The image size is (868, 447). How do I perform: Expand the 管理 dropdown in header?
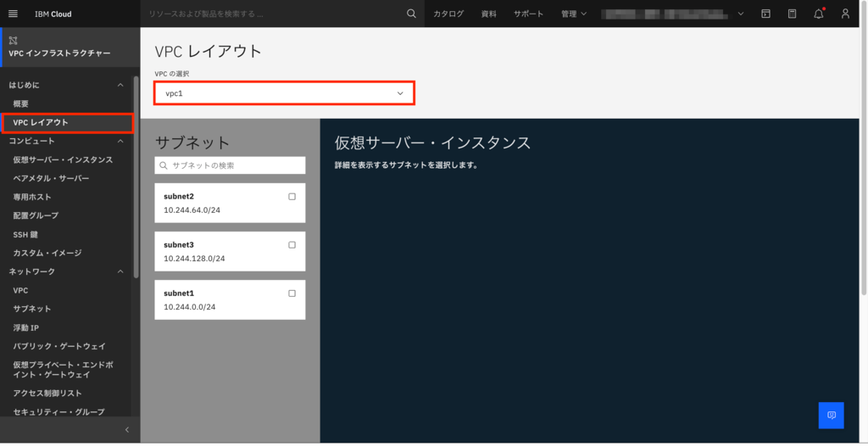coord(574,14)
